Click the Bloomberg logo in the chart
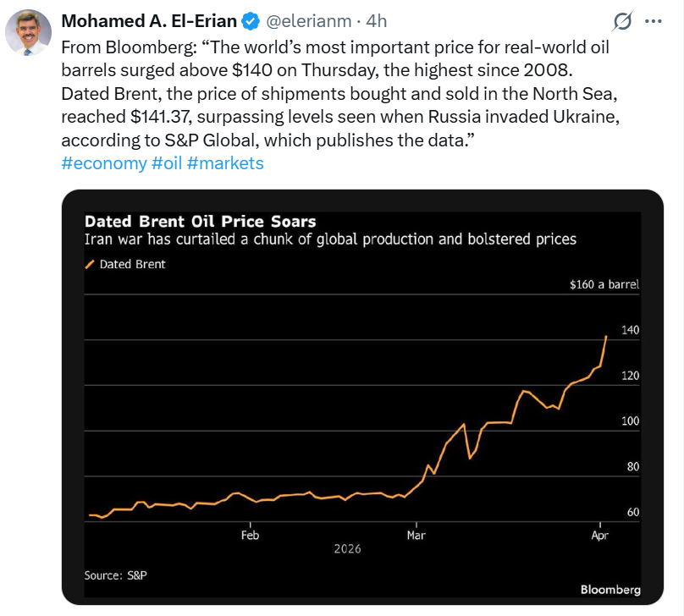Viewport: 684px width, 616px height. tap(610, 589)
